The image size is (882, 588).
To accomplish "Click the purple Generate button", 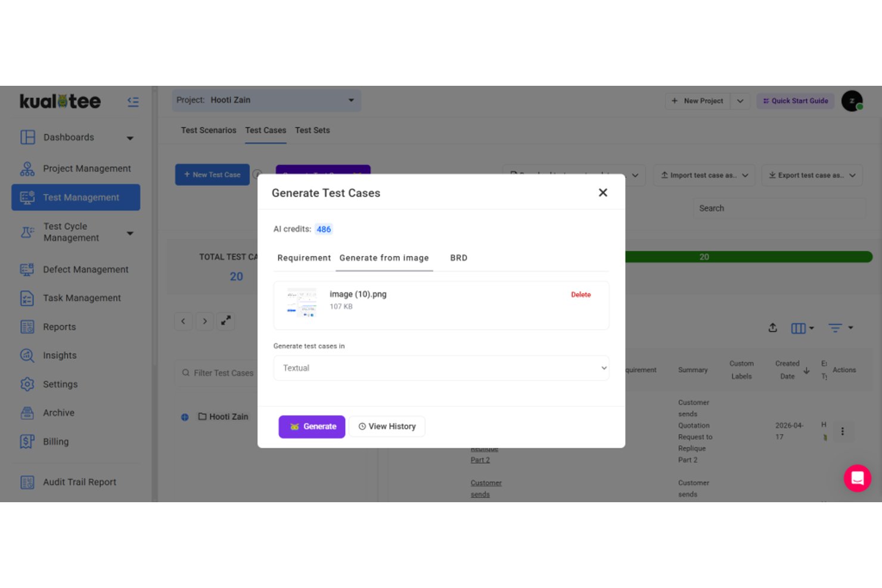I will pos(312,427).
